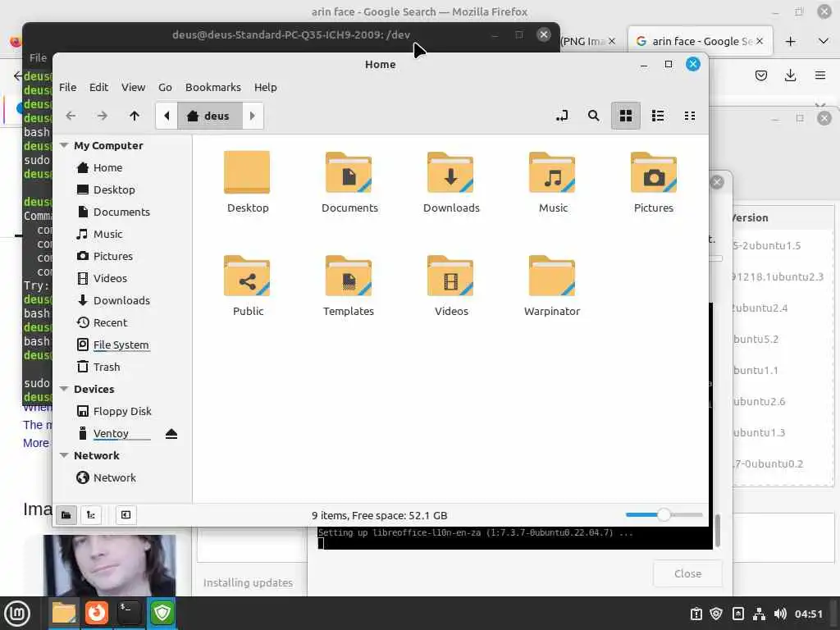
Task: Select the Templates folder icon
Action: [349, 276]
